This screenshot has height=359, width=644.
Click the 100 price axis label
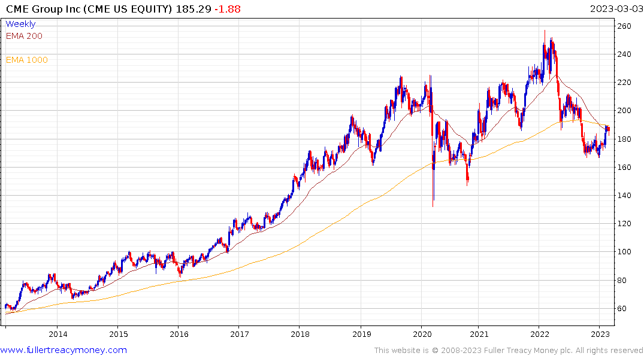624,252
